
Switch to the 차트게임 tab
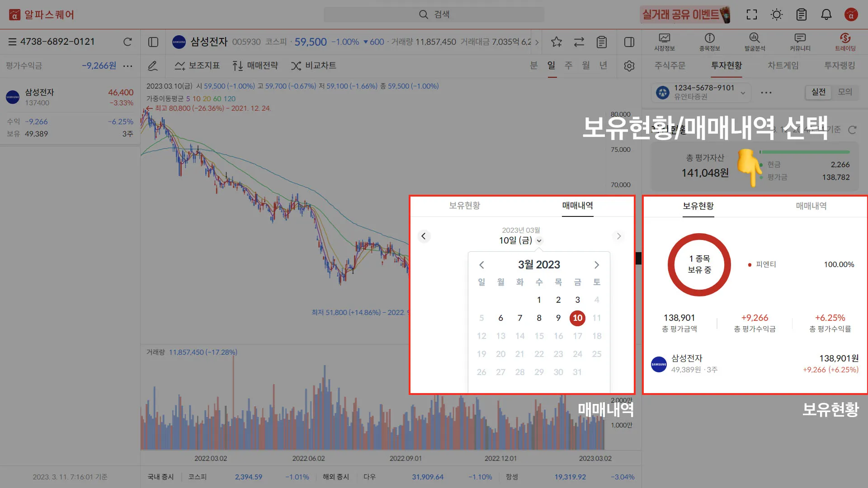[x=783, y=66]
